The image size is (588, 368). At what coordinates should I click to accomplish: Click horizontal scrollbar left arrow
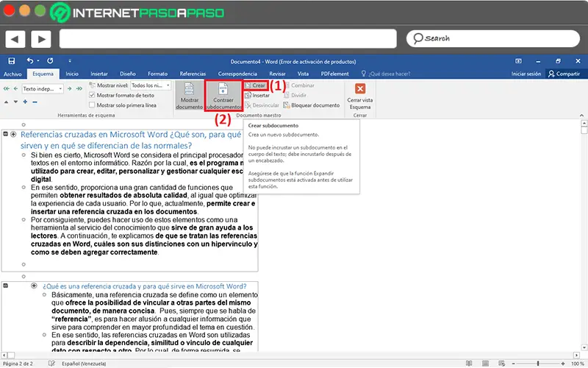click(4, 355)
